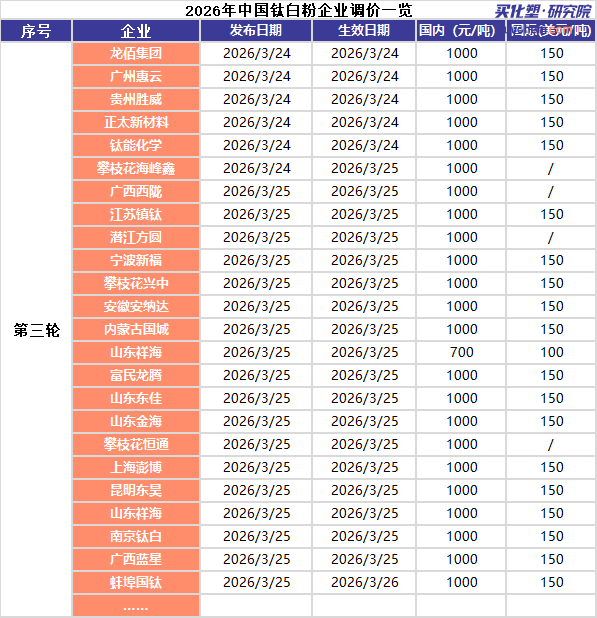Screen dimensions: 597x618
Task: Click the 钛能化学 company cell
Action: [x=136, y=145]
